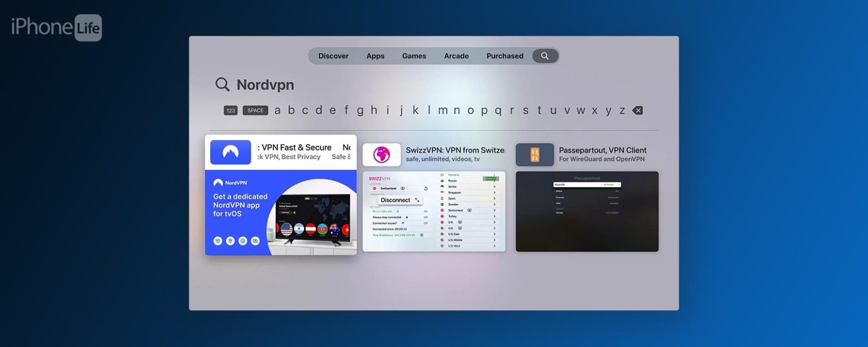The height and width of the screenshot is (347, 868).
Task: Select letter g on keyboard
Action: [x=360, y=111]
